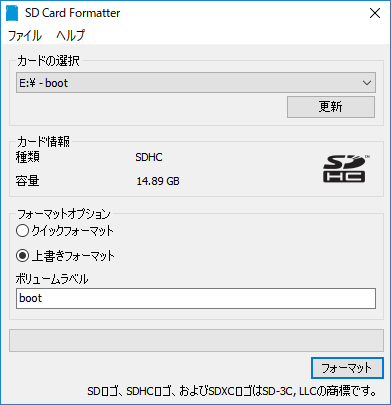This screenshot has height=405, width=391.
Task: Click the ボリュームラベル input field
Action: pos(196,298)
